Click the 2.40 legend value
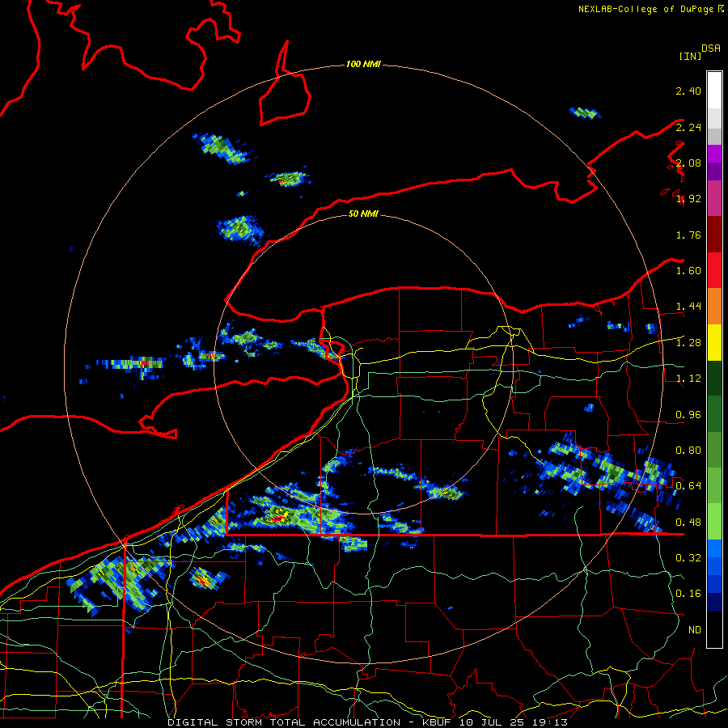 click(688, 91)
